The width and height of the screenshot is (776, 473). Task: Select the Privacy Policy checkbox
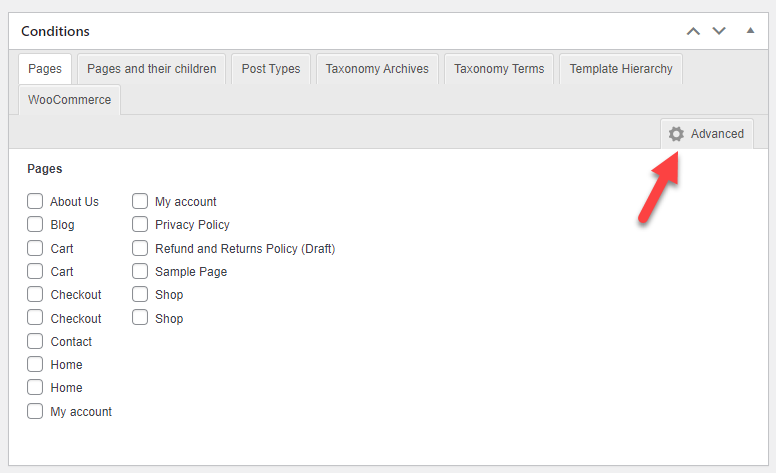[140, 224]
